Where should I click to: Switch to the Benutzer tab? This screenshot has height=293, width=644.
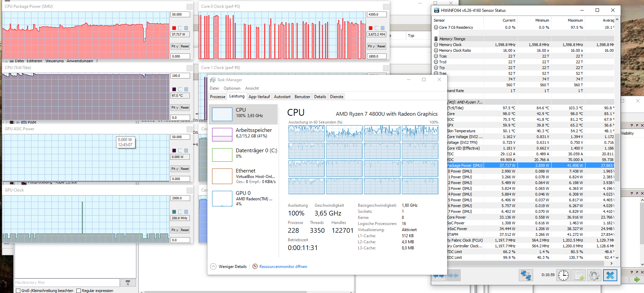pyautogui.click(x=302, y=97)
